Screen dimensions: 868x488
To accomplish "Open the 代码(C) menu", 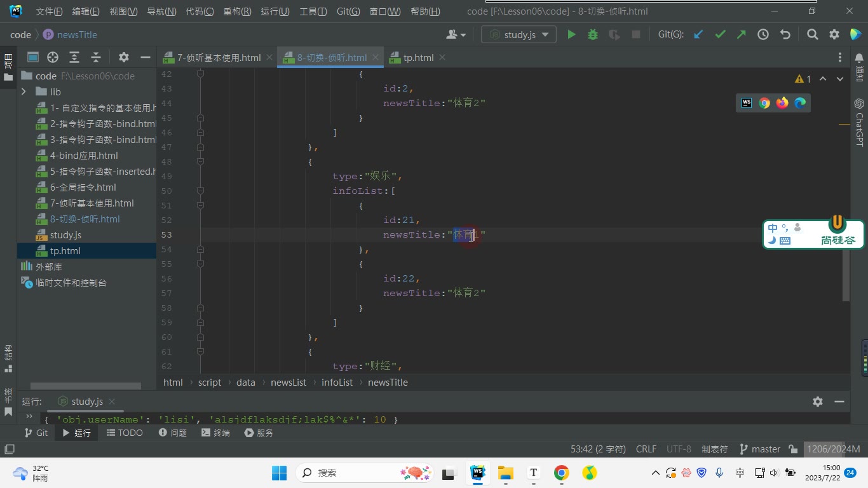I will (x=200, y=11).
